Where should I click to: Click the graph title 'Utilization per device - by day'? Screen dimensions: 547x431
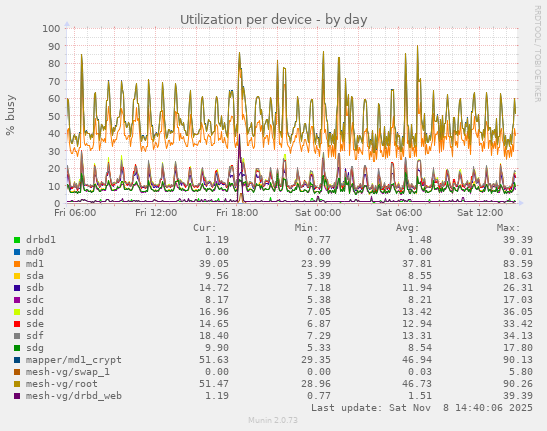(274, 20)
